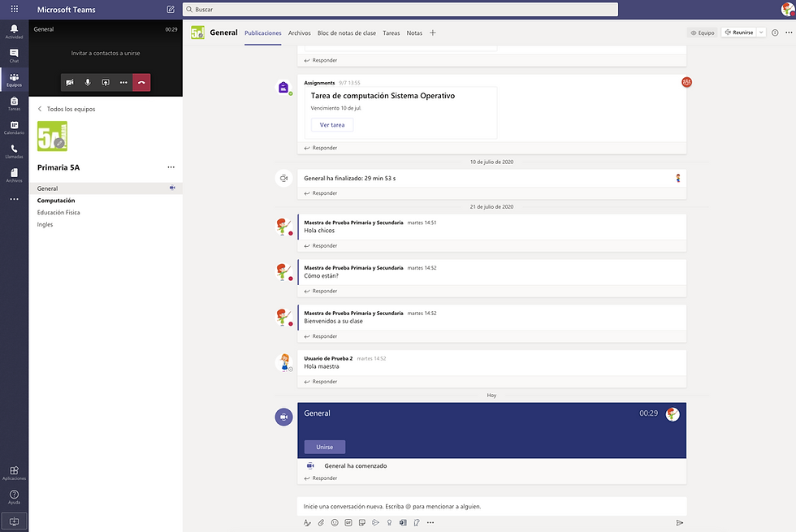796x532 pixels.
Task: Switch to the Archivos tab
Action: coord(300,33)
